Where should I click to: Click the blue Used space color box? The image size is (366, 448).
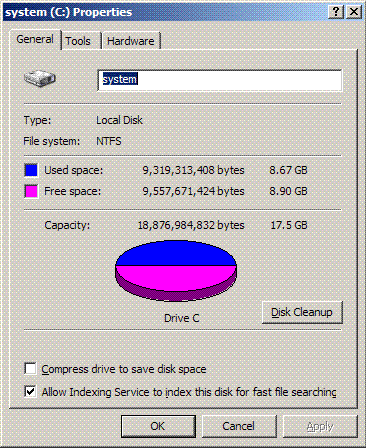click(31, 170)
